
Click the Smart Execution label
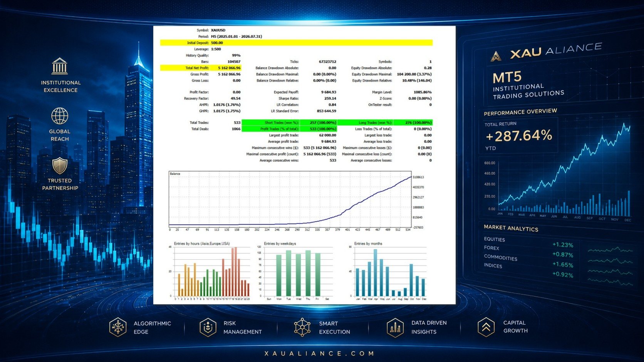(x=334, y=328)
